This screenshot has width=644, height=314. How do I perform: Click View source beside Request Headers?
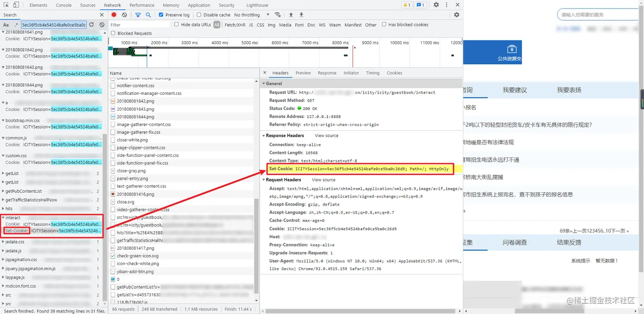(324, 180)
